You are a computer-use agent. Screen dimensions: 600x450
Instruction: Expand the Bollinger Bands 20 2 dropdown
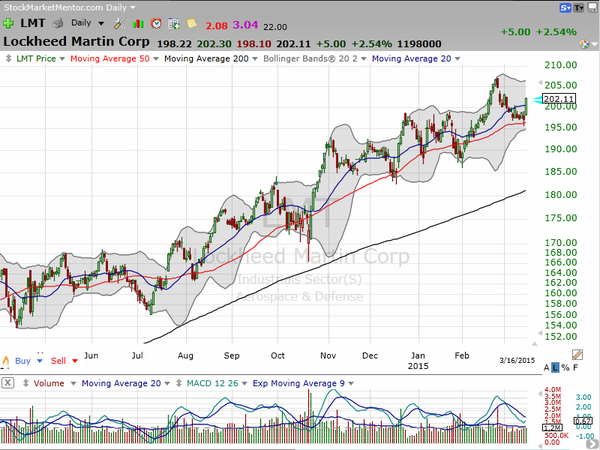315,59
